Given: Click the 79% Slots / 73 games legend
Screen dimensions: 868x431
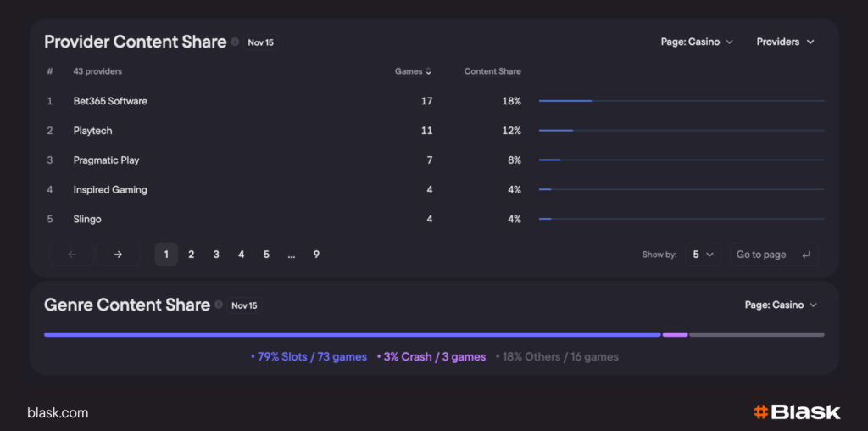Looking at the screenshot, I should point(309,357).
